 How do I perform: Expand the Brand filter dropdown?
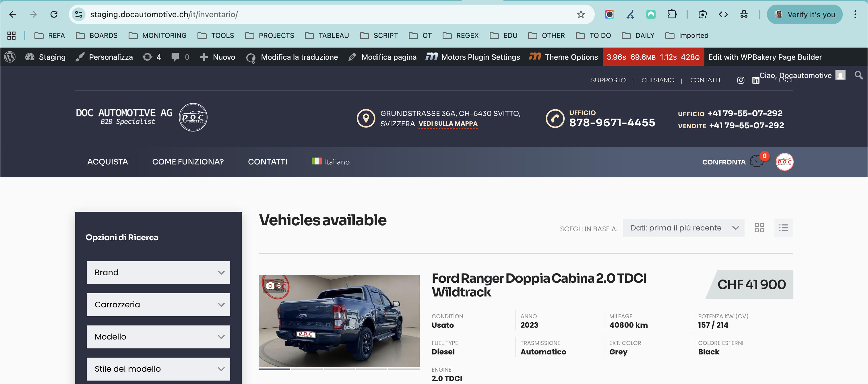(x=158, y=272)
